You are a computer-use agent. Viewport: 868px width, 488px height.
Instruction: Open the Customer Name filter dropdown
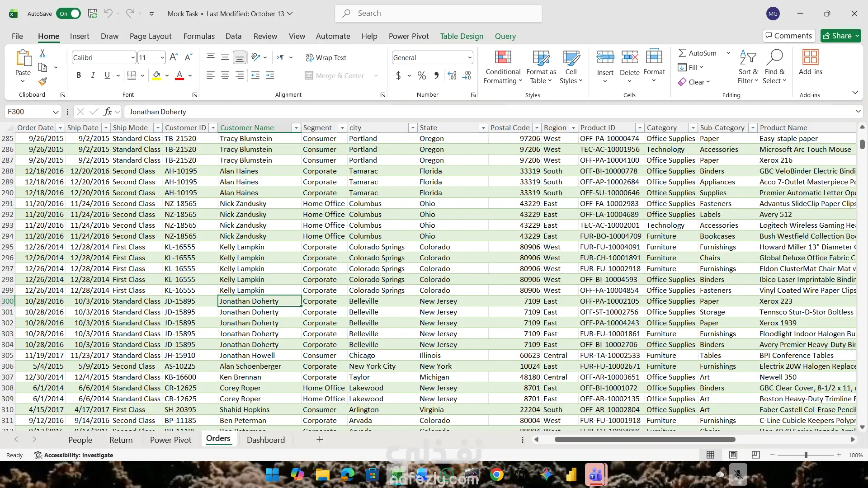pyautogui.click(x=296, y=128)
